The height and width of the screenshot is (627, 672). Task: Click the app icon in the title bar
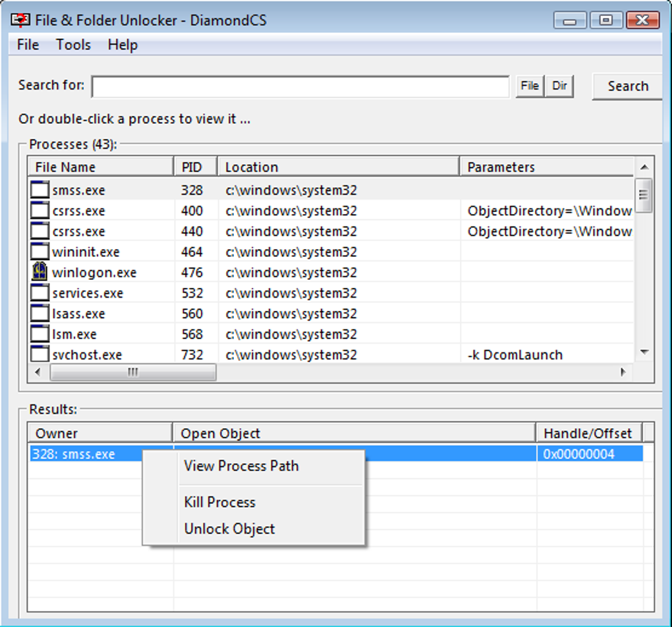point(20,20)
